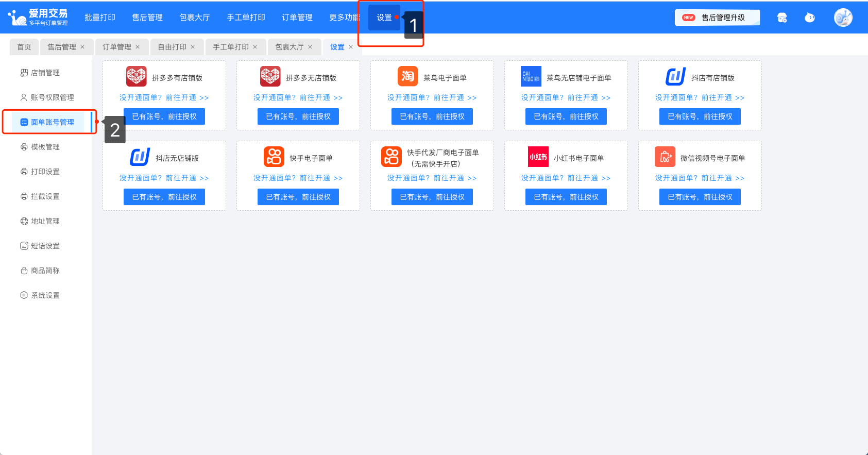Image resolution: width=868 pixels, height=455 pixels.
Task: Click the 爱用交易 logo in header
Action: click(38, 18)
